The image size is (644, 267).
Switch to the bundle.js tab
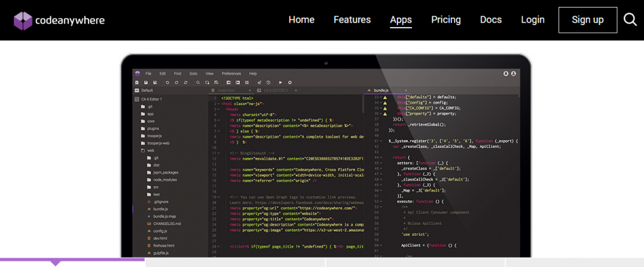382,90
